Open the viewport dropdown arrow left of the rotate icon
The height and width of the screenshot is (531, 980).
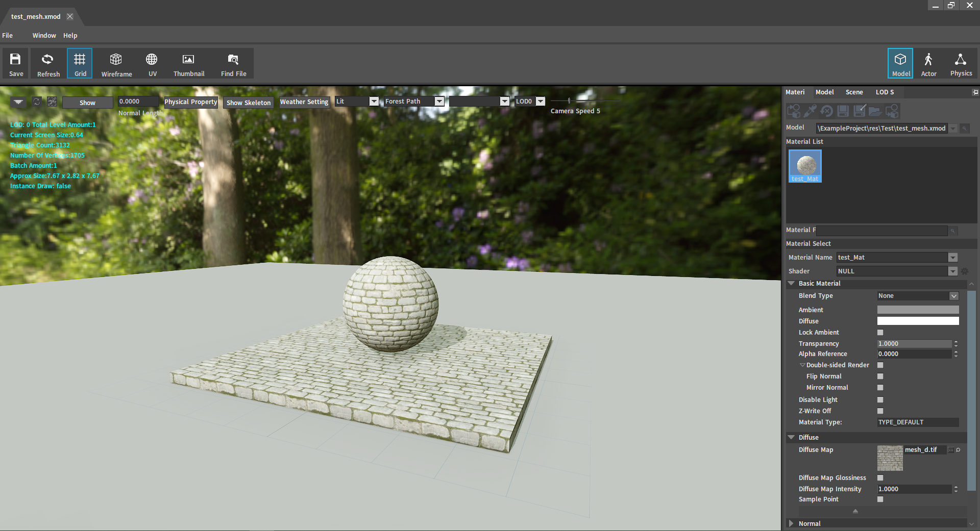18,102
